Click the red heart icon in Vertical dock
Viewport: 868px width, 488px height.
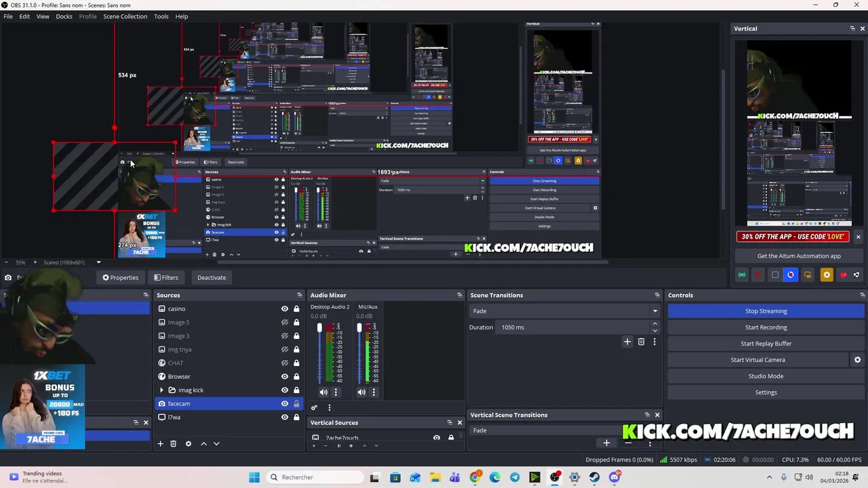pos(843,274)
